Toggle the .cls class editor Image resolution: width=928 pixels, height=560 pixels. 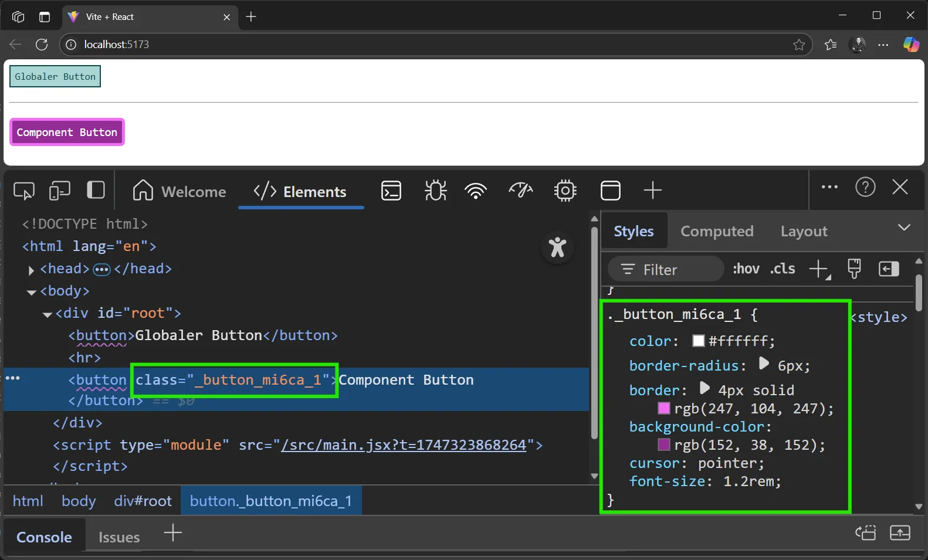click(x=783, y=269)
